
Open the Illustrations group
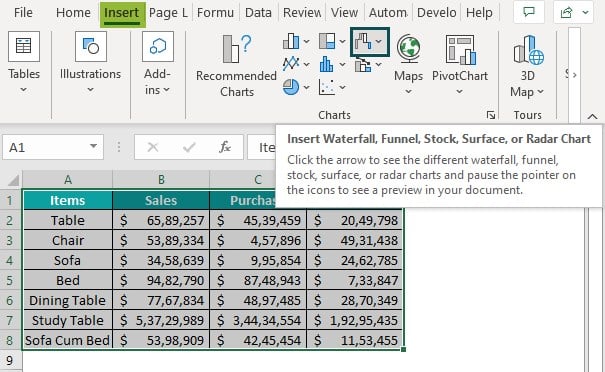pos(91,63)
